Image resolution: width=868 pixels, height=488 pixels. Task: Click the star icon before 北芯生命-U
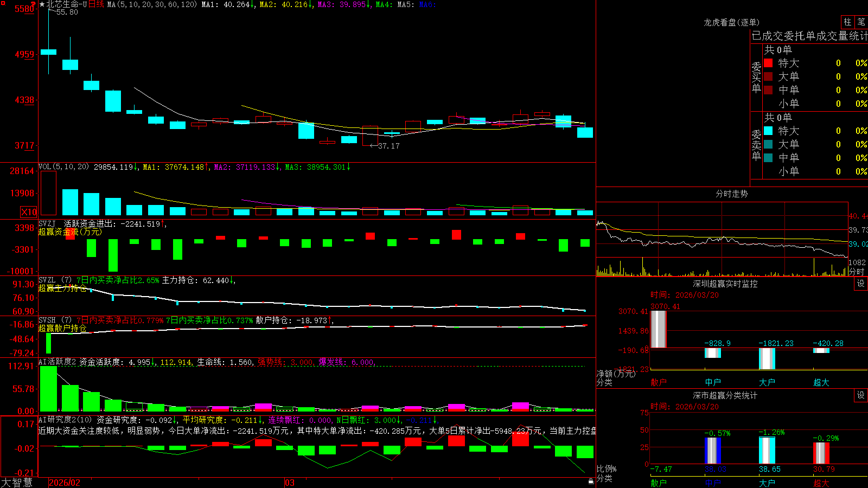click(42, 4)
